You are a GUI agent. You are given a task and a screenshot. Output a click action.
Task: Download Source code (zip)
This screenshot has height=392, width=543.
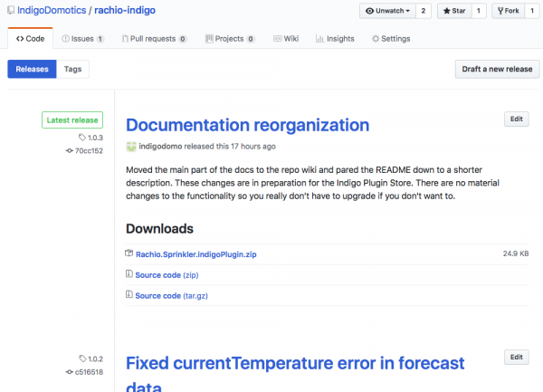pos(167,275)
